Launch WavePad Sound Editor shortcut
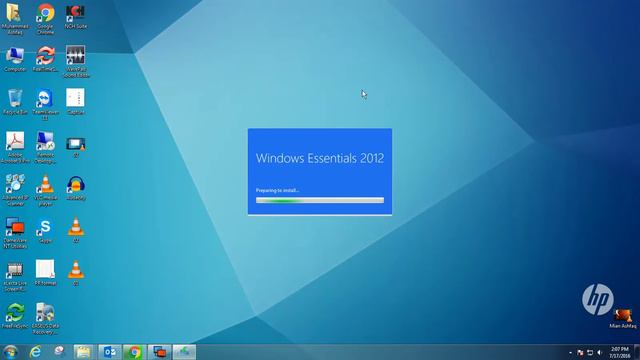This screenshot has width=640, height=360. pyautogui.click(x=76, y=61)
